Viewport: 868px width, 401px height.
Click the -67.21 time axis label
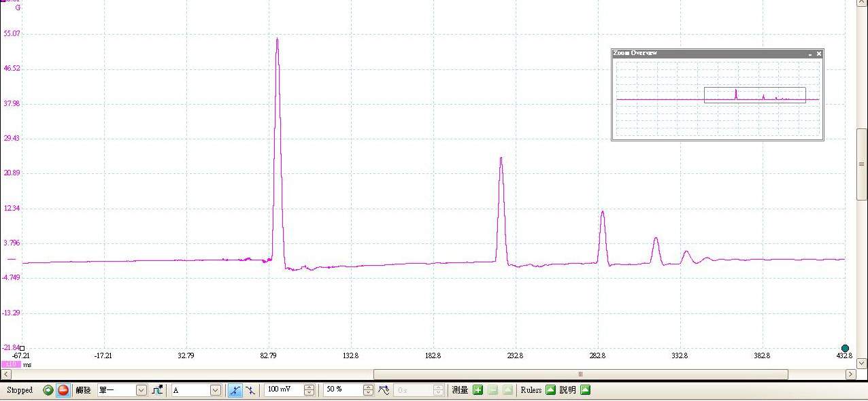(x=21, y=355)
